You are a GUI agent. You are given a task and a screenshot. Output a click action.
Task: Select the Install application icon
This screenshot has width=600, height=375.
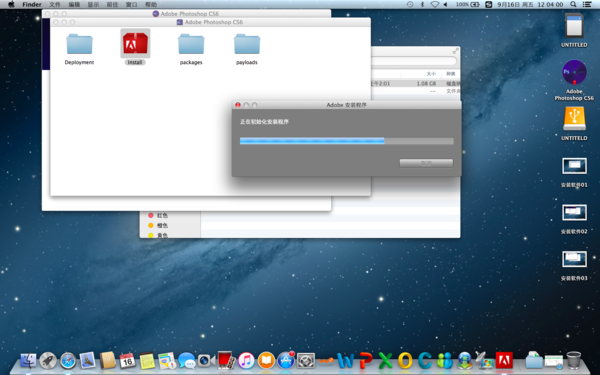click(x=135, y=43)
